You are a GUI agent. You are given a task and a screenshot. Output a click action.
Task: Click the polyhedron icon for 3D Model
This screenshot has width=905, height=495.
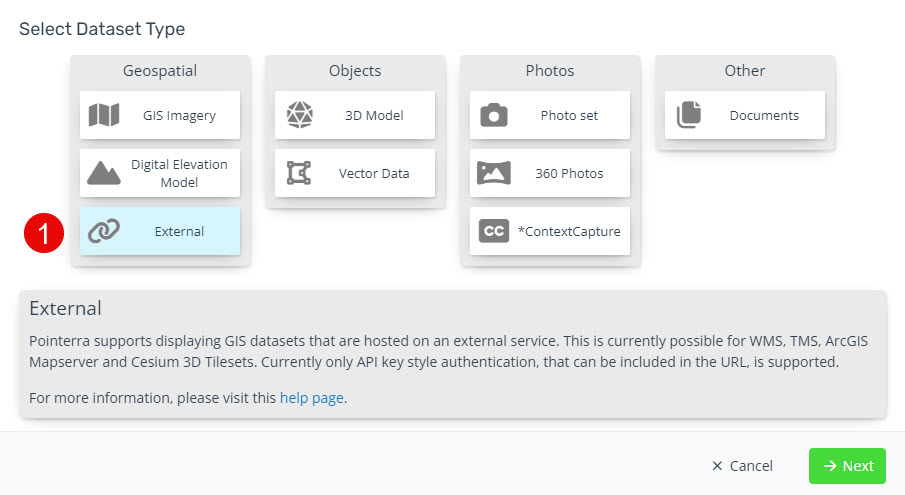pyautogui.click(x=300, y=115)
